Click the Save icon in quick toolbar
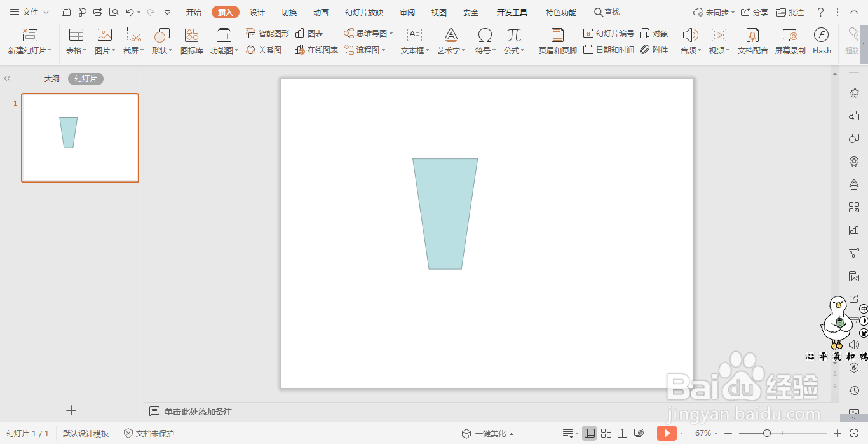The image size is (868, 444). pyautogui.click(x=66, y=12)
